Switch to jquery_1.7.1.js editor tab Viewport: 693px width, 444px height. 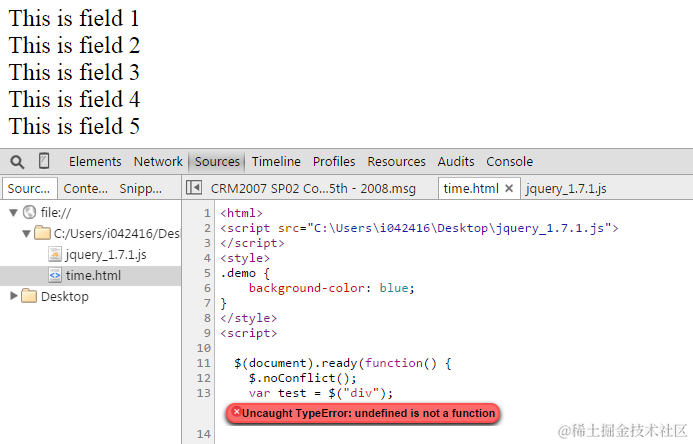[x=566, y=189]
